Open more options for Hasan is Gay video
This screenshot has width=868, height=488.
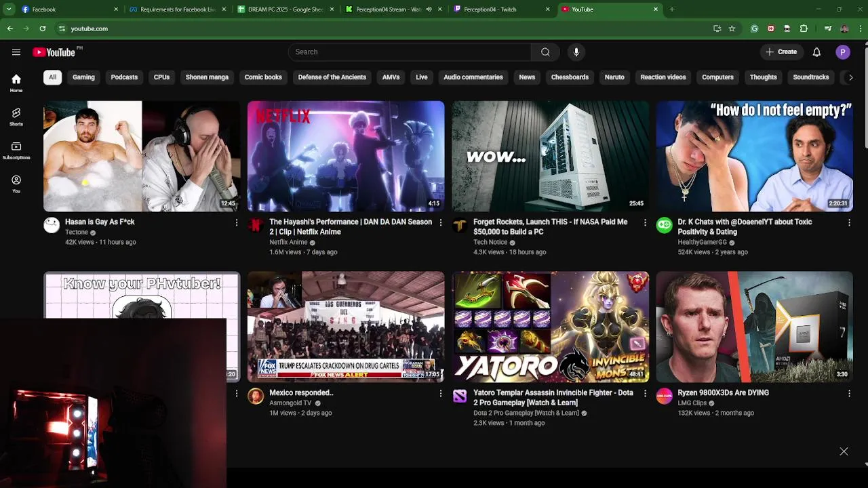[237, 222]
